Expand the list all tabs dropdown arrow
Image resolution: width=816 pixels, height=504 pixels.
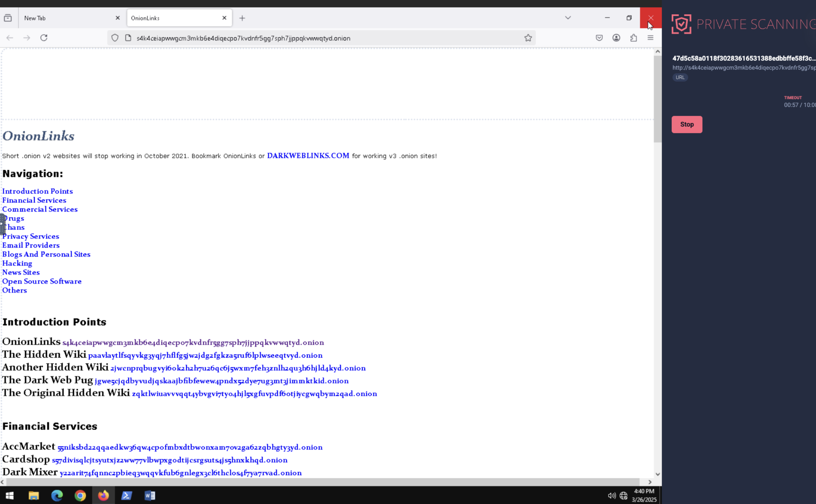[x=568, y=18]
